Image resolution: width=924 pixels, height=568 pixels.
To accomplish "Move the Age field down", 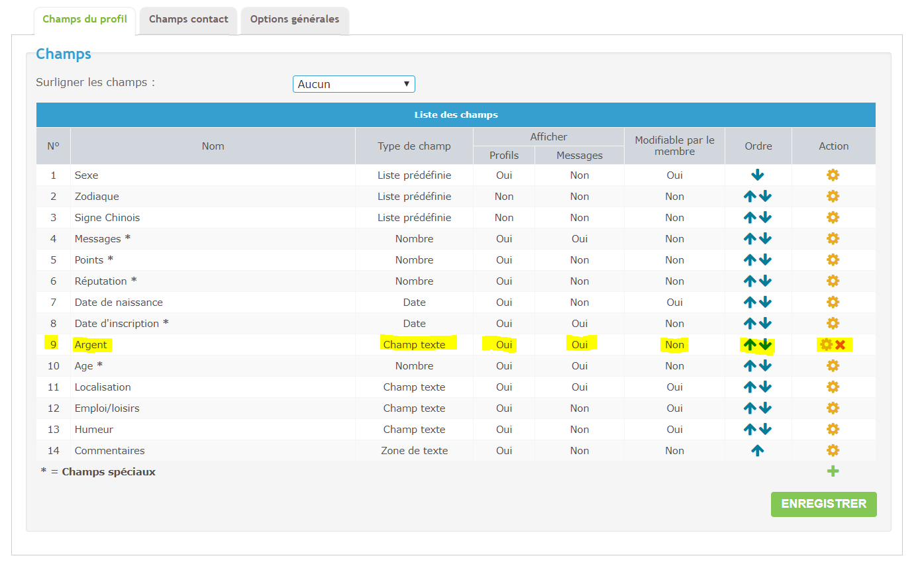I will 766,366.
